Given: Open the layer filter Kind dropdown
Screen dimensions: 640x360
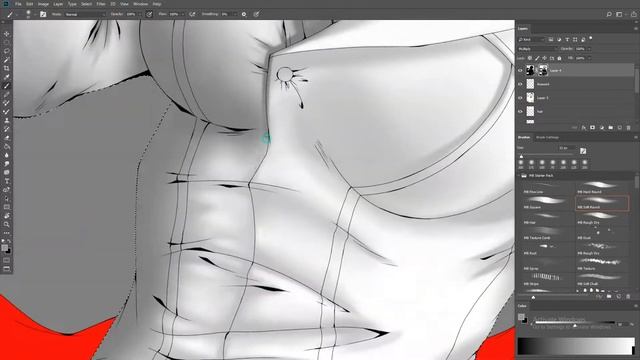Looking at the screenshot, I should tap(531, 40).
